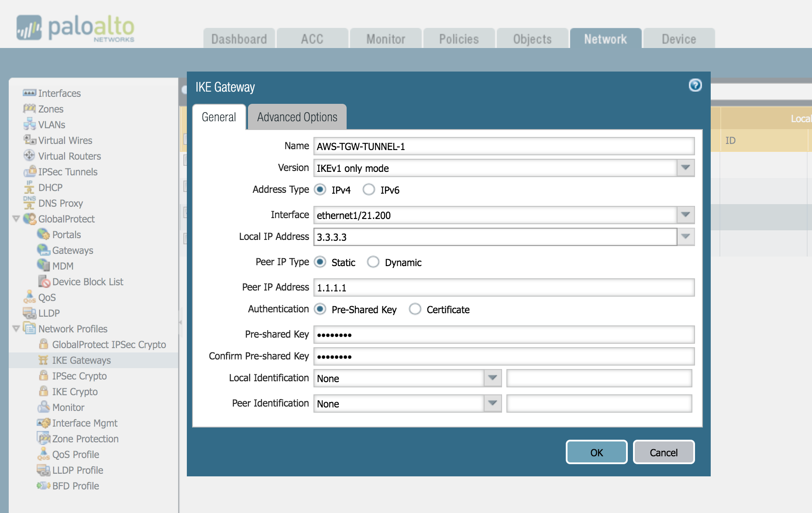Image resolution: width=812 pixels, height=513 pixels.
Task: Open the Objects tab
Action: tap(532, 38)
